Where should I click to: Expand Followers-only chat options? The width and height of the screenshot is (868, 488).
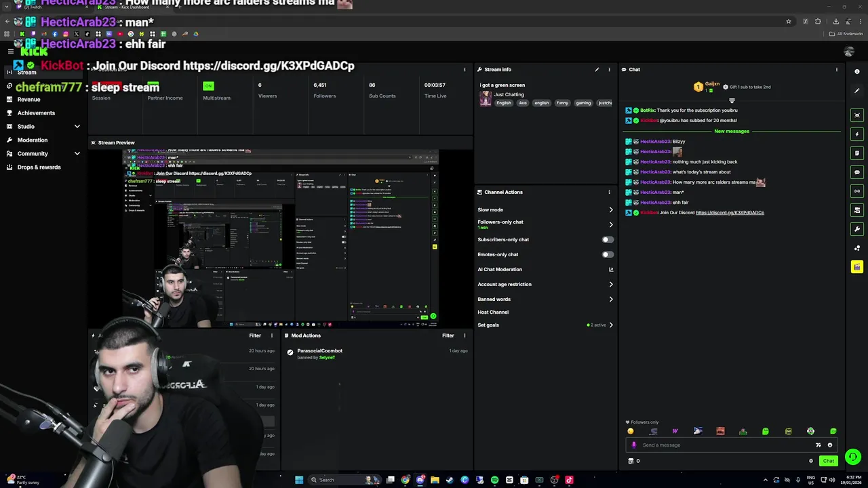click(x=610, y=224)
